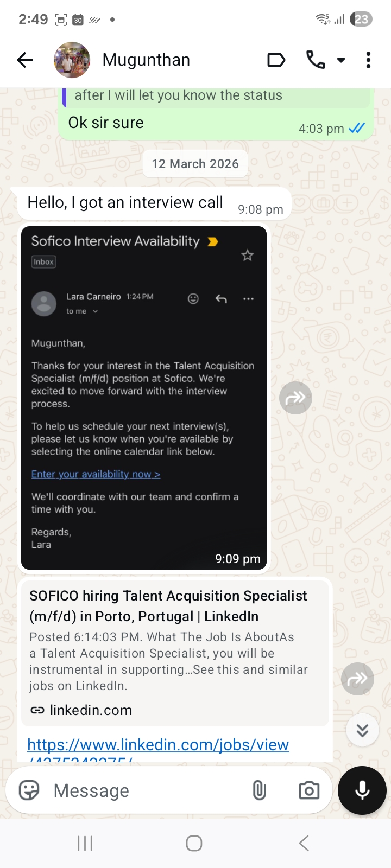The width and height of the screenshot is (391, 868).
Task: Expand the call options dropdown arrow
Action: 341,60
